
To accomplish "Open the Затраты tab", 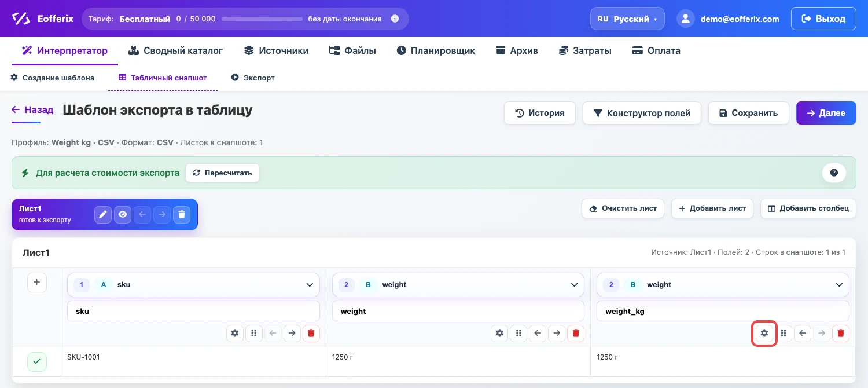I will tap(585, 50).
